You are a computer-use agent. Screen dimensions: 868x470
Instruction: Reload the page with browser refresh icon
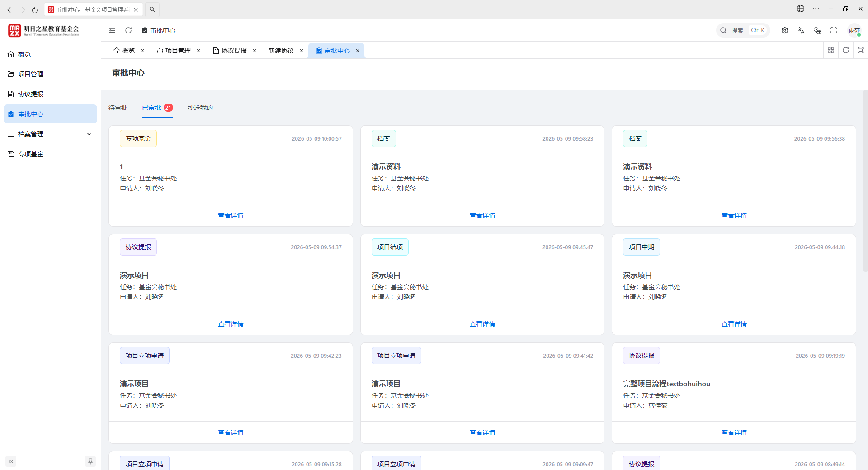point(35,9)
